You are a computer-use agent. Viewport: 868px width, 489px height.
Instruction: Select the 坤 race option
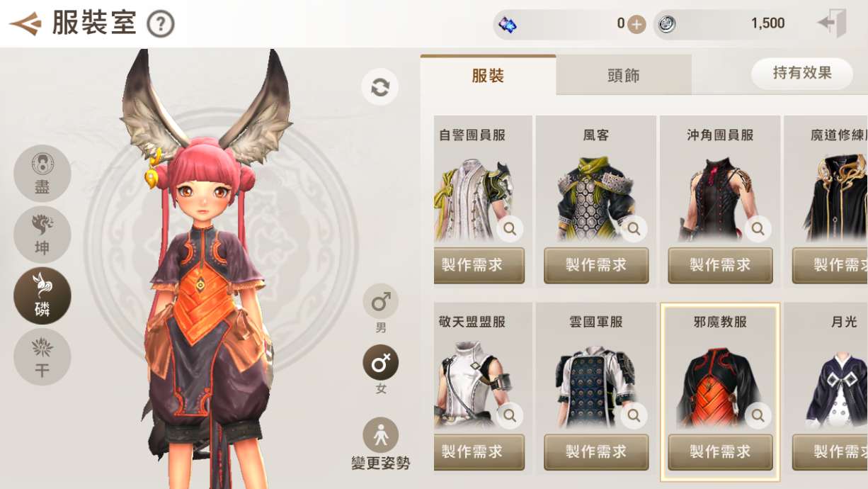pyautogui.click(x=42, y=235)
